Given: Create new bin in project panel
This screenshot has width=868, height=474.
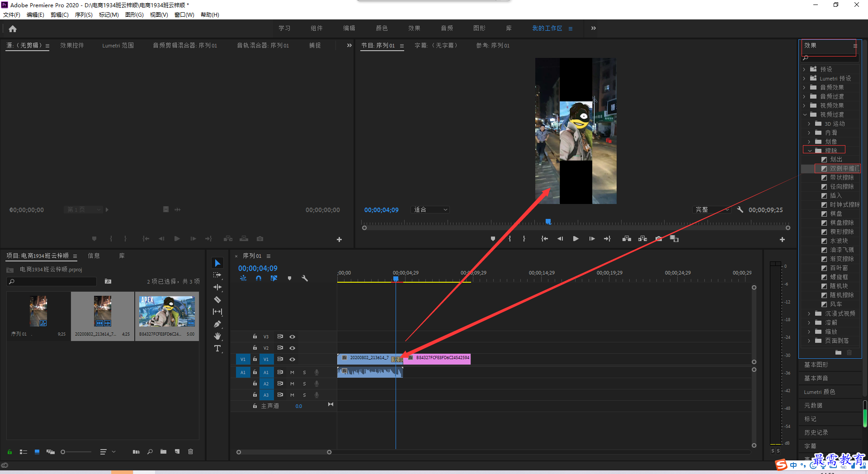Looking at the screenshot, I should (x=163, y=451).
